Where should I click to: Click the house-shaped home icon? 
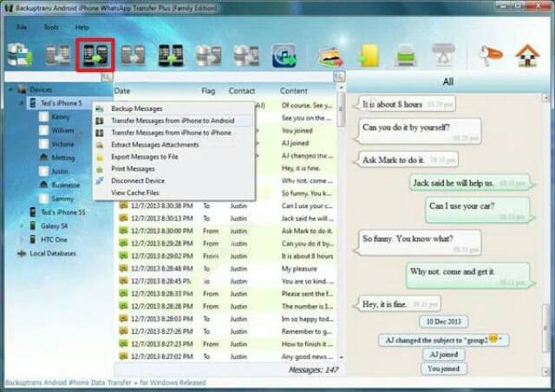527,56
